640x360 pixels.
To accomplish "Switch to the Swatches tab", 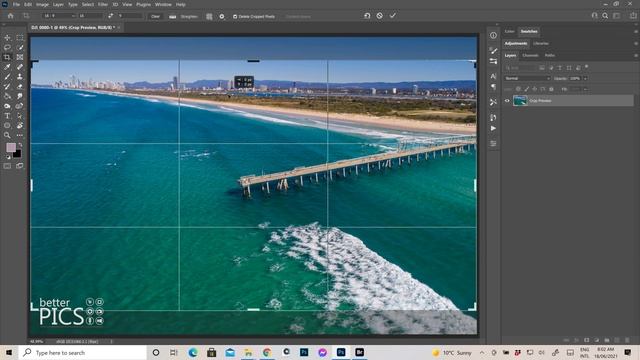I will [x=529, y=31].
